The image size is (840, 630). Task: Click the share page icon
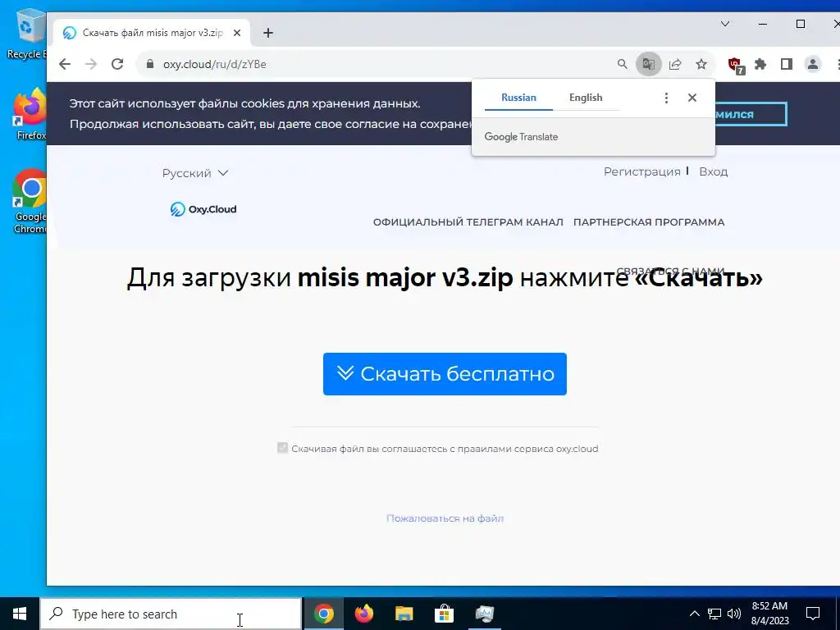pyautogui.click(x=675, y=64)
